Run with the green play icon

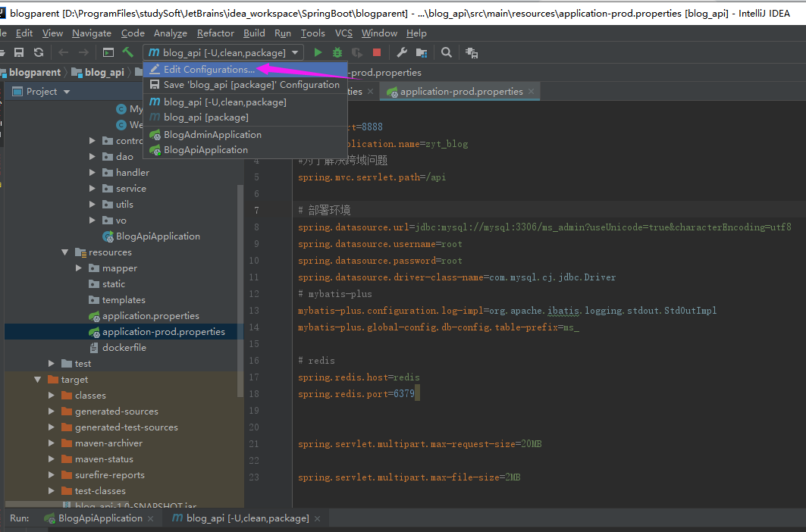point(318,52)
